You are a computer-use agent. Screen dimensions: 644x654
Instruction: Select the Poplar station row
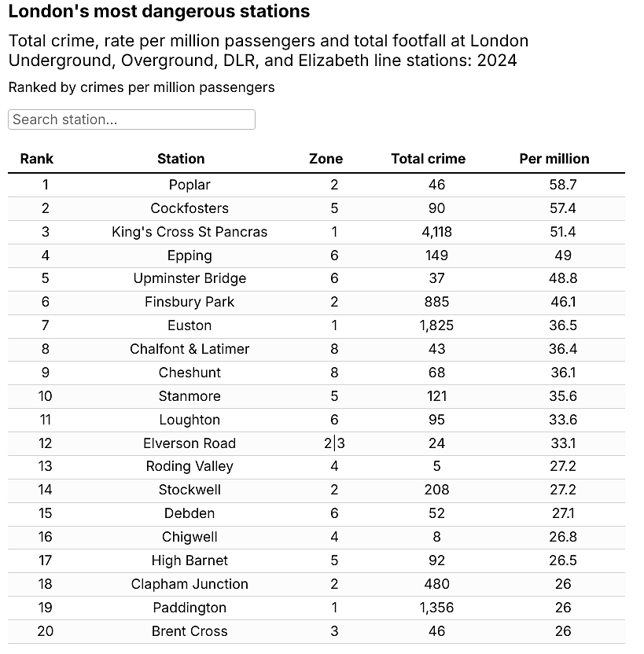coord(316,185)
